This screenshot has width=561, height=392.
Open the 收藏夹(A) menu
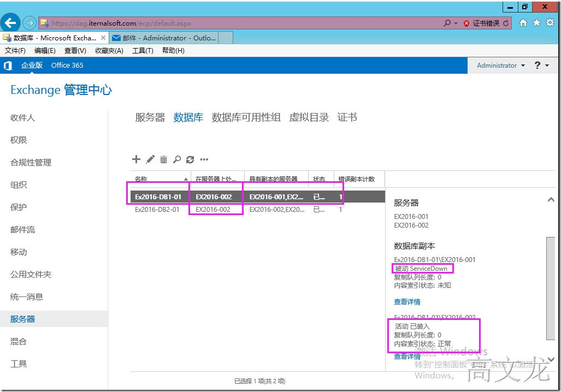[x=109, y=50]
